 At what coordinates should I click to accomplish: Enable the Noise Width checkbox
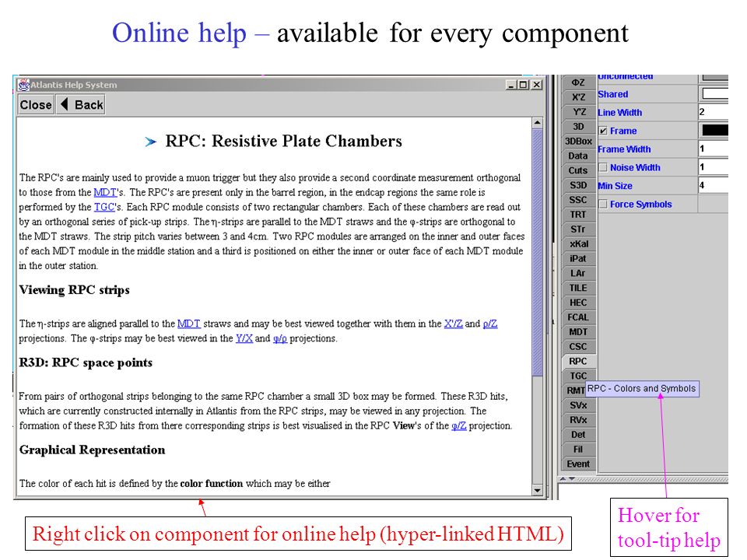pos(603,168)
